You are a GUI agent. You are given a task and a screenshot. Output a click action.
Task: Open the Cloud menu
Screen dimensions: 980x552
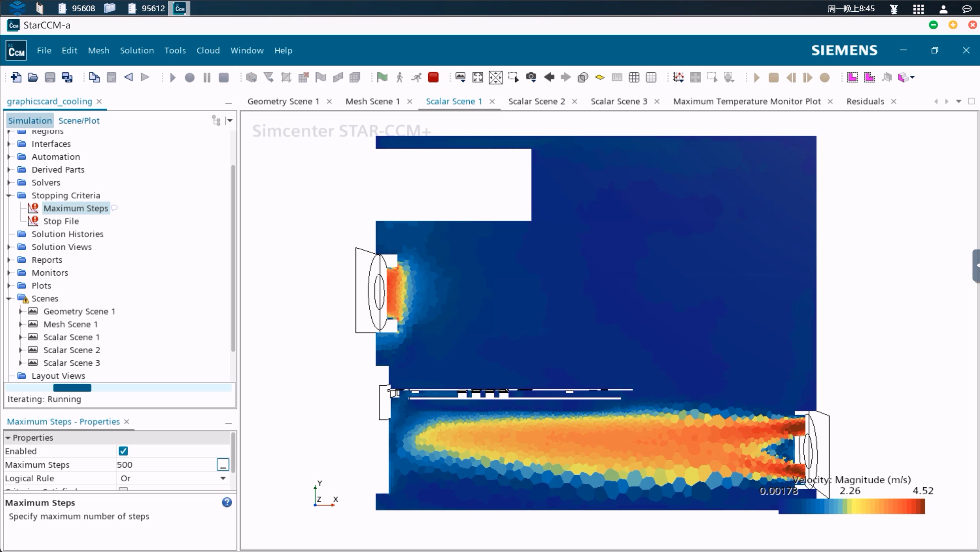pos(208,50)
